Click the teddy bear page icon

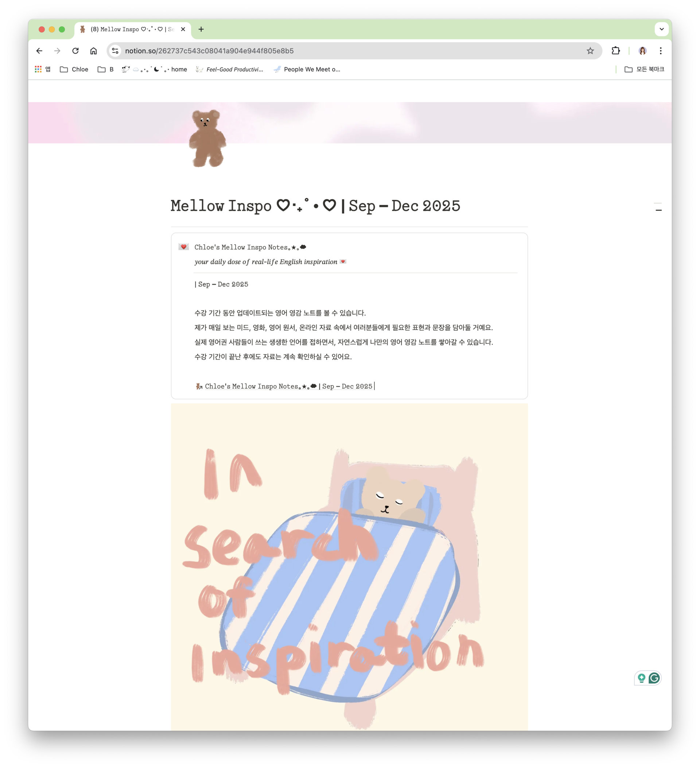click(207, 138)
